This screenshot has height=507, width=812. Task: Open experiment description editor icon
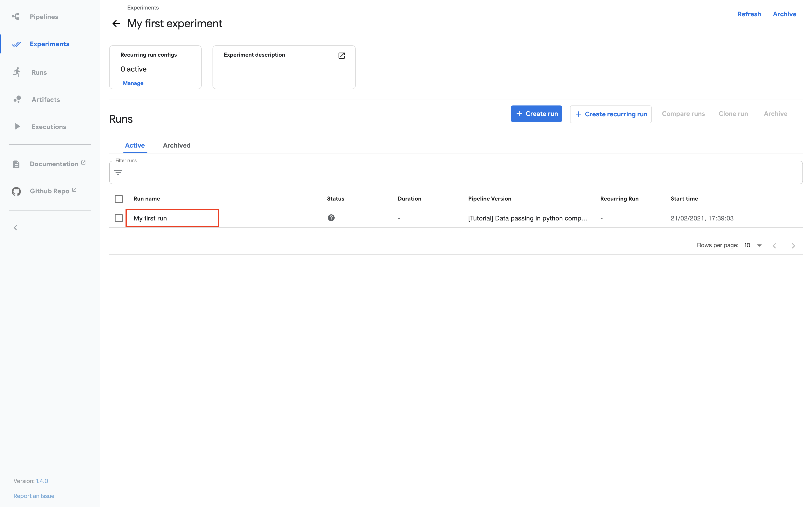(341, 55)
